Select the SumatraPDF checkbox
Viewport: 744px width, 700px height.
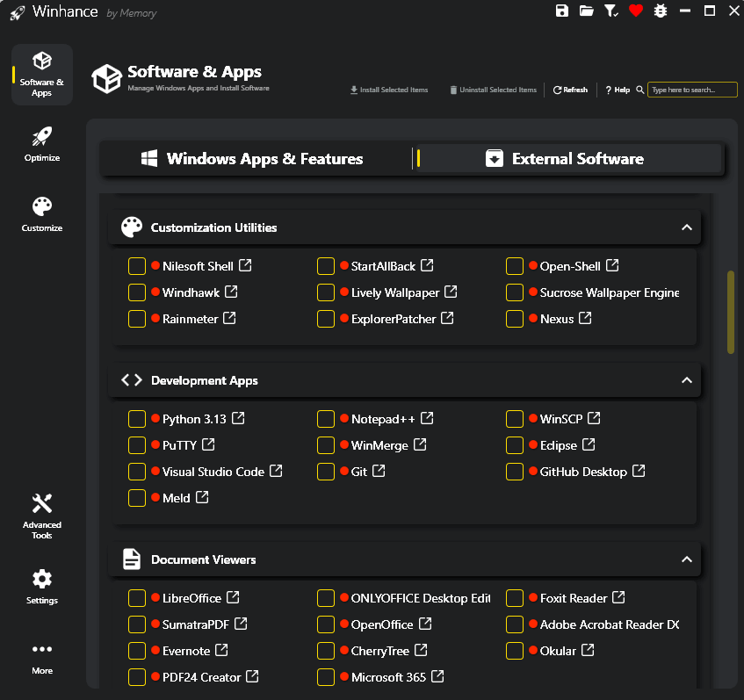137,624
